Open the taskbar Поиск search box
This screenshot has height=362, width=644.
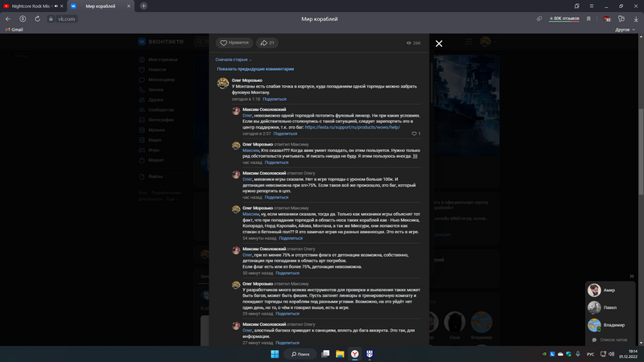[300, 354]
